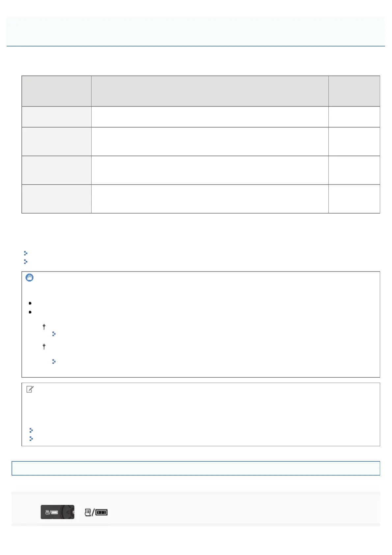392x555 pixels.
Task: Open the second arrow link in the note box
Action: coord(31,439)
